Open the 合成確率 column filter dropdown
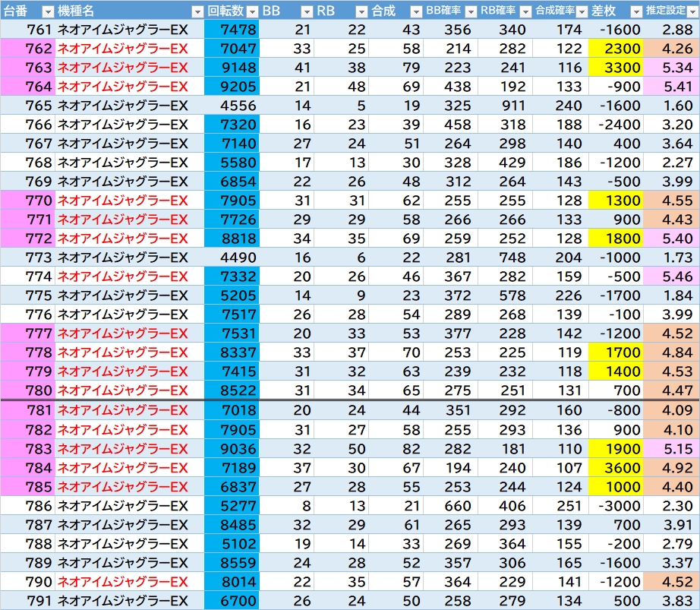700x610 pixels. pyautogui.click(x=582, y=11)
